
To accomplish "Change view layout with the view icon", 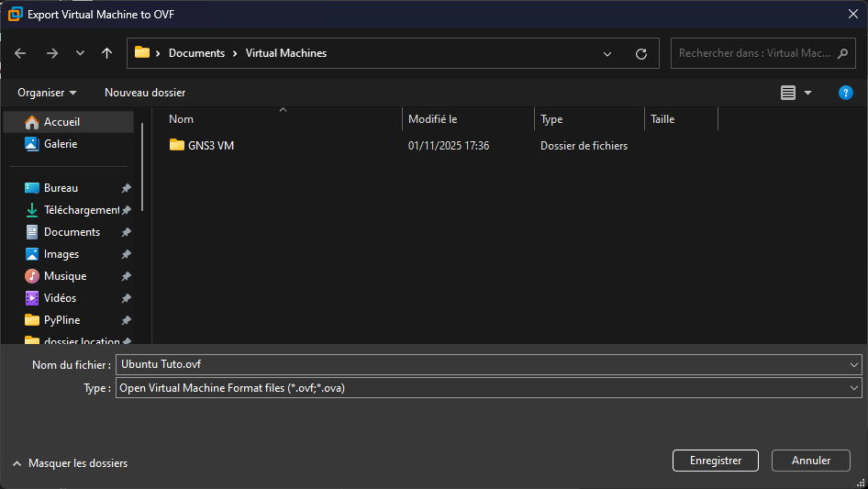I will tap(788, 93).
